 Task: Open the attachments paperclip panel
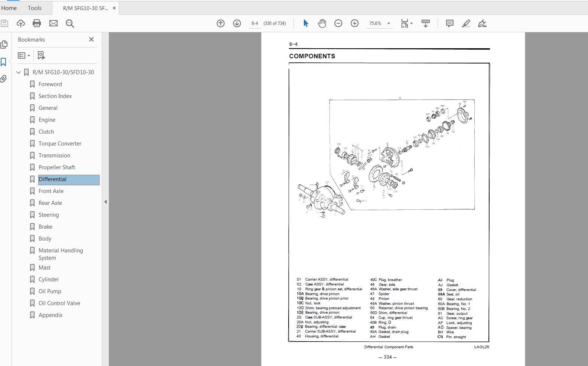(4, 79)
